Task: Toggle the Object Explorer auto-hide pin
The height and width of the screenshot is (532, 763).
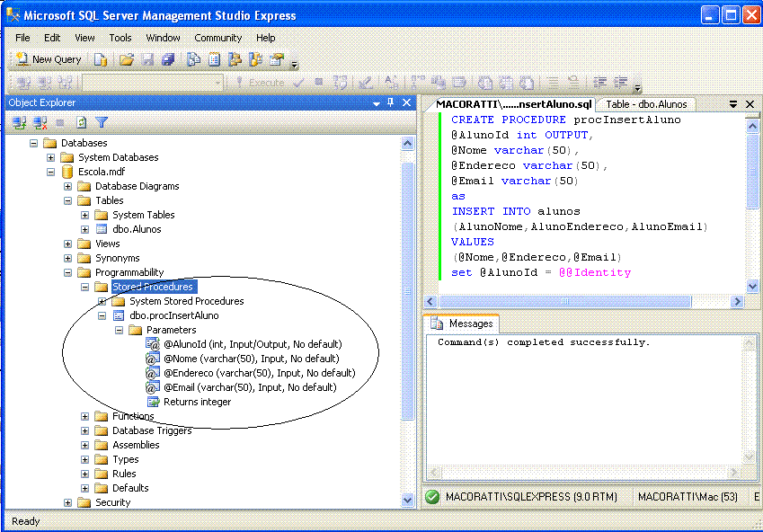Action: coord(390,102)
